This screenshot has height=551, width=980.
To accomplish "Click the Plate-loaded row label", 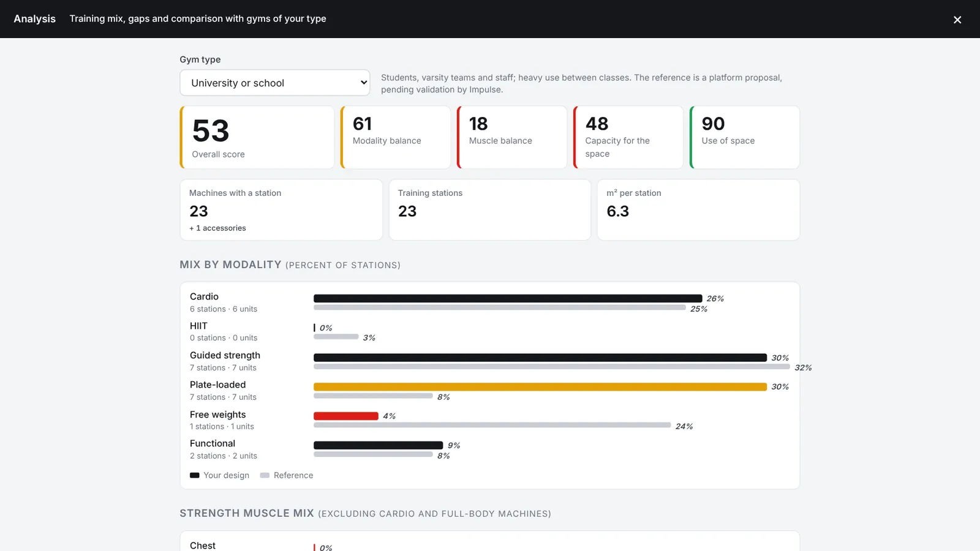I will (x=217, y=384).
